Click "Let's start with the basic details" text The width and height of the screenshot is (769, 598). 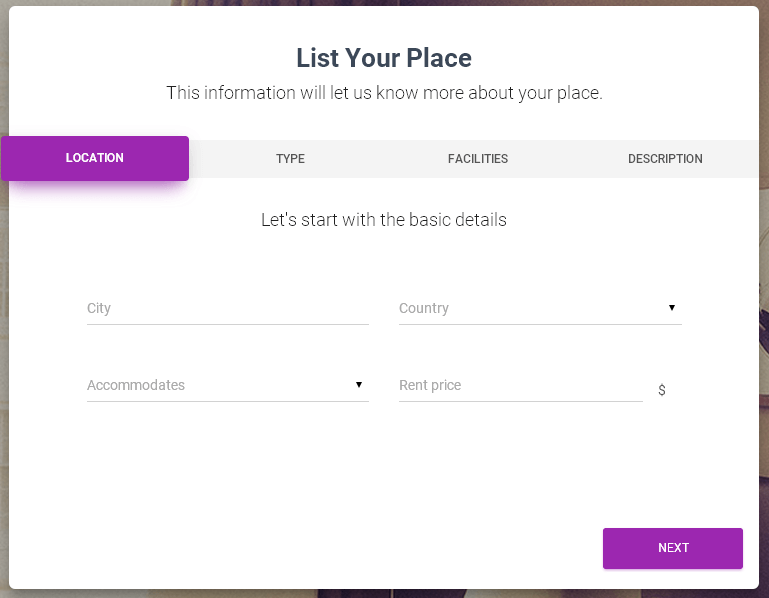(384, 220)
